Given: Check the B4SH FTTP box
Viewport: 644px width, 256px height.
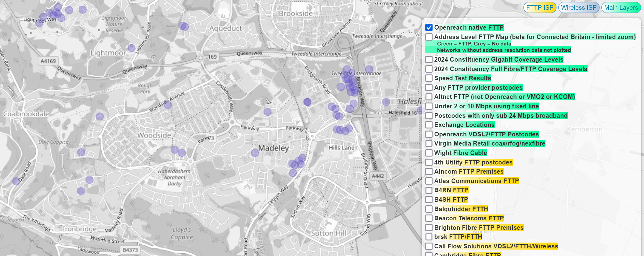Looking at the screenshot, I should [429, 200].
